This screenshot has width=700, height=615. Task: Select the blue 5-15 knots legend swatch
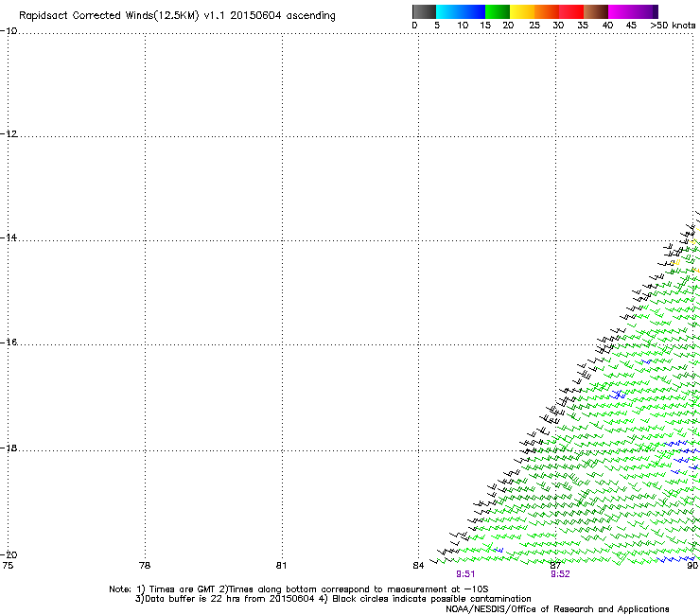pos(461,11)
